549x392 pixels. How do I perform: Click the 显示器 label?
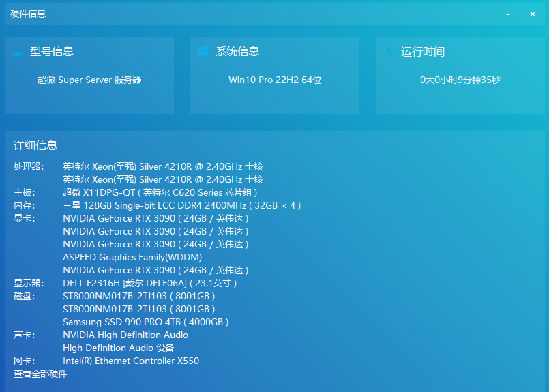click(x=29, y=283)
